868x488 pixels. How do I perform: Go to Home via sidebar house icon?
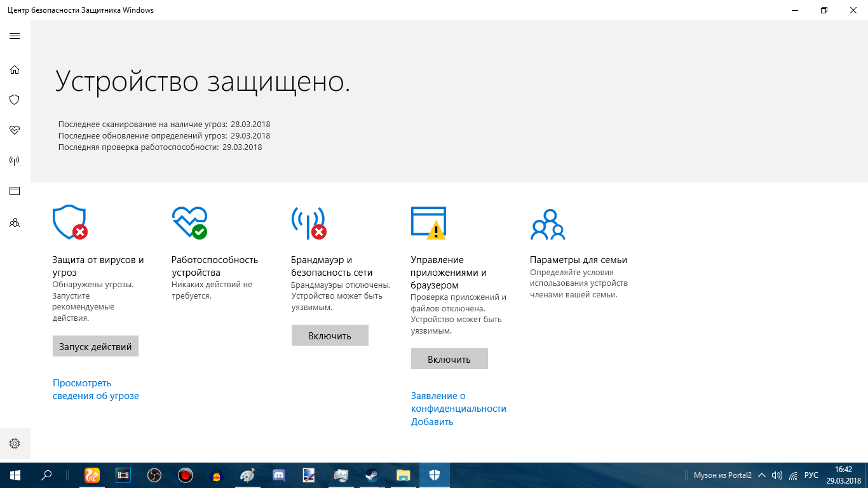15,69
